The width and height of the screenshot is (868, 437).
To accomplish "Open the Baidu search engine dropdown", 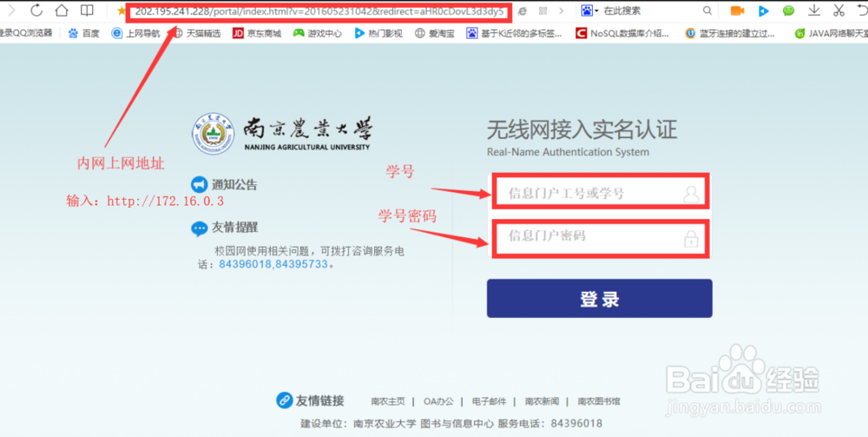I will click(x=590, y=10).
